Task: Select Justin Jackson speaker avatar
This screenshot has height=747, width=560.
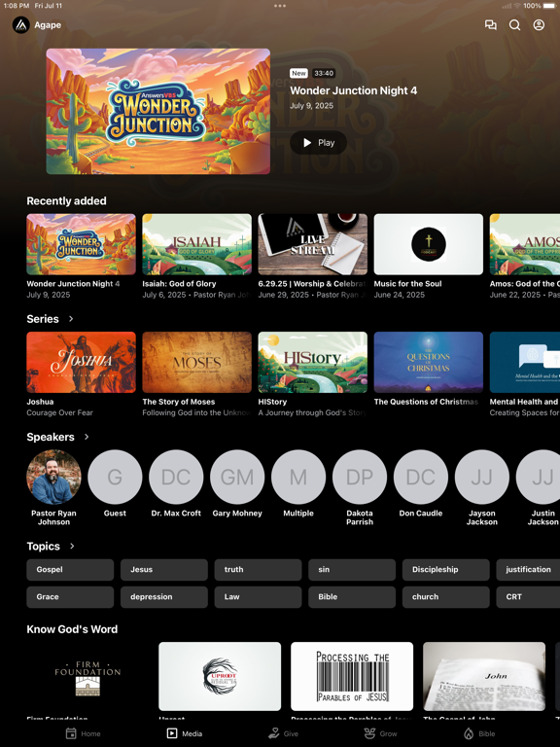Action: [540, 477]
